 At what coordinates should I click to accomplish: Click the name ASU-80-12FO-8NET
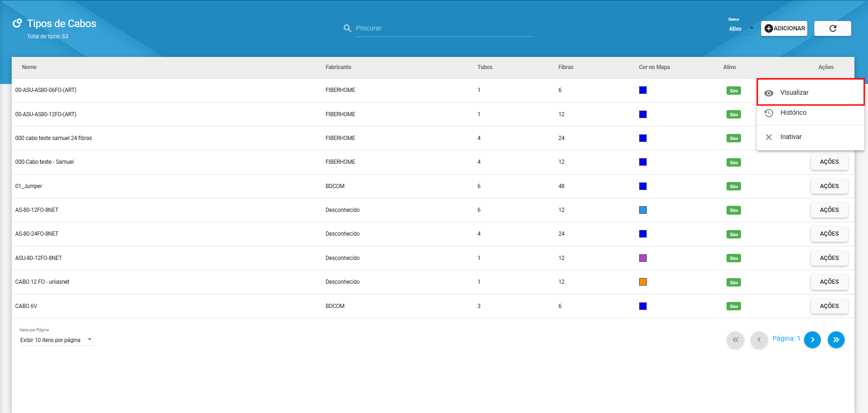38,258
